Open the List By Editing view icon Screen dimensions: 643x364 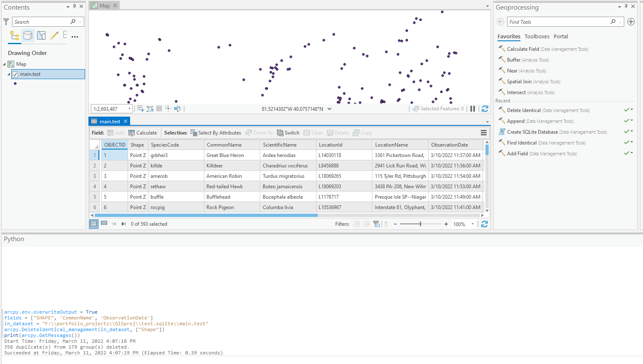click(53, 35)
